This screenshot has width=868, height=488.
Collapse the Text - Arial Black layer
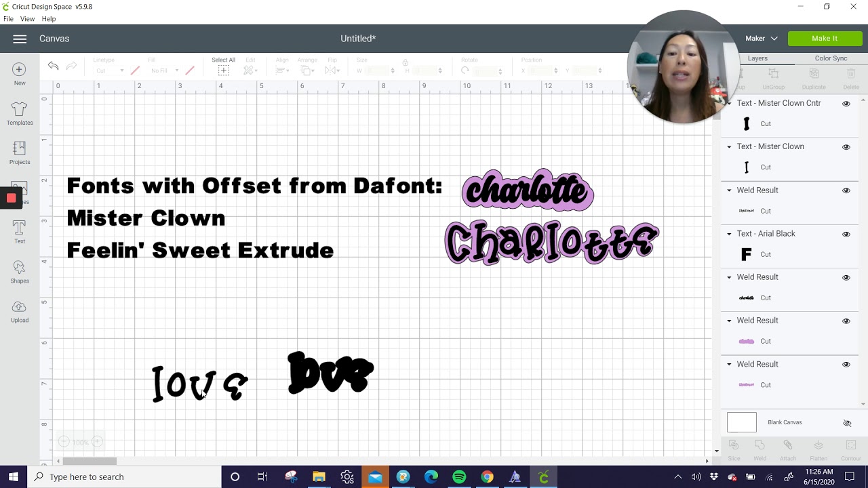[730, 234]
